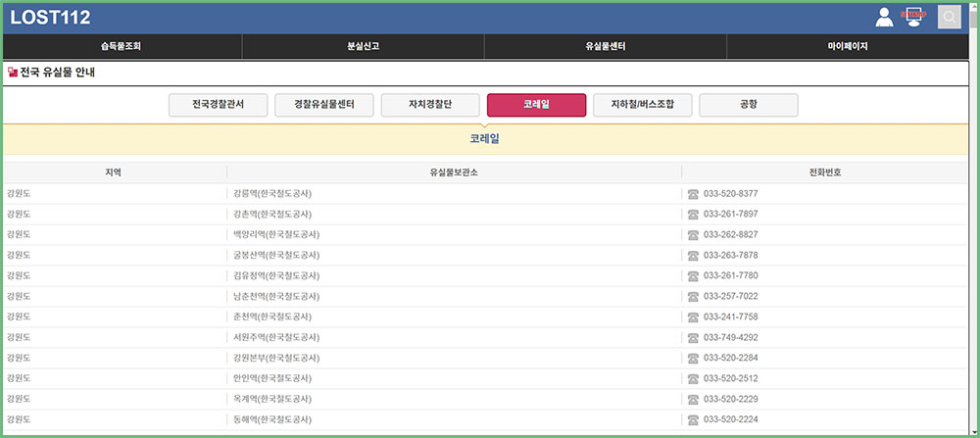Viewport: 980px width, 438px height.
Task: Click phone icon next to 033-263-7878
Action: pyautogui.click(x=693, y=256)
